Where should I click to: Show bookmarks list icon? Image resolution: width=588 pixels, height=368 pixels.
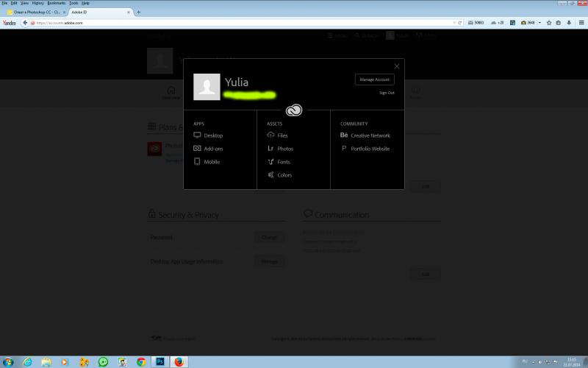point(559,23)
